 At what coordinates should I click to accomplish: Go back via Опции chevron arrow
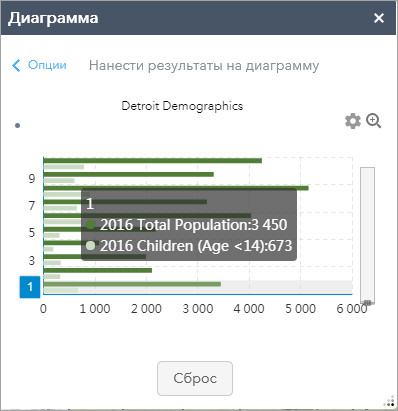pyautogui.click(x=16, y=65)
